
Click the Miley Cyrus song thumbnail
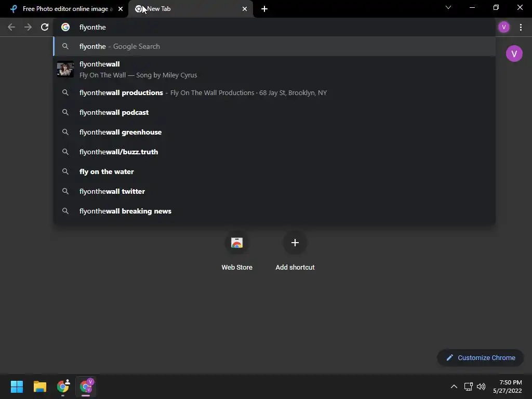click(x=65, y=69)
